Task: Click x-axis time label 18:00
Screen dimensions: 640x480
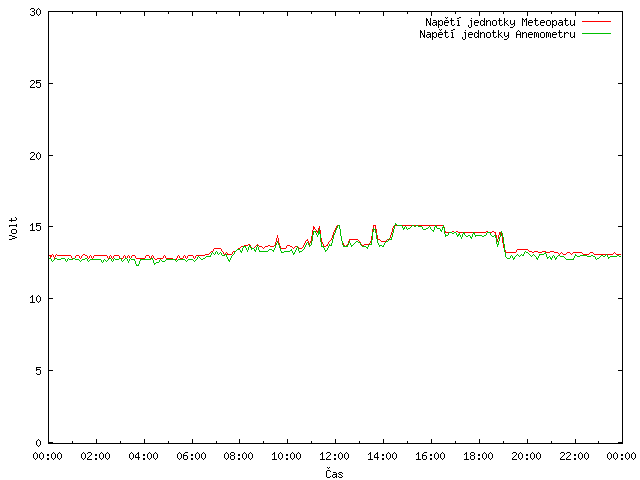Action: tap(478, 456)
